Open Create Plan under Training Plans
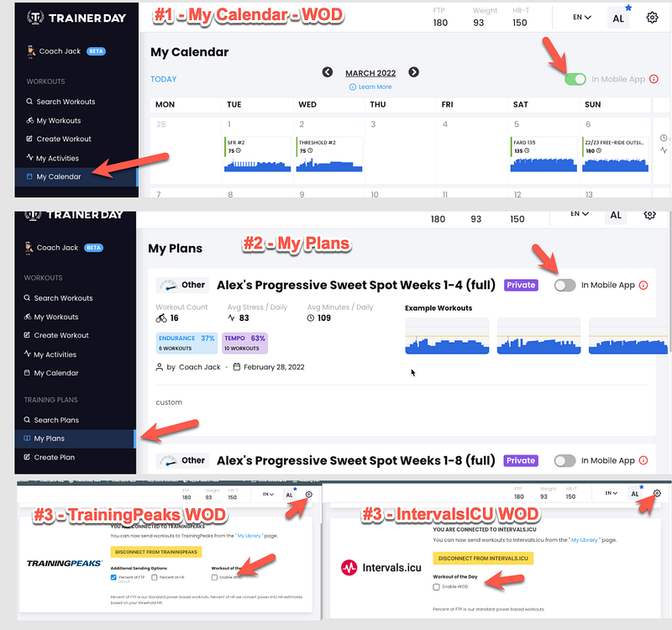This screenshot has height=630, width=672. coord(49,457)
